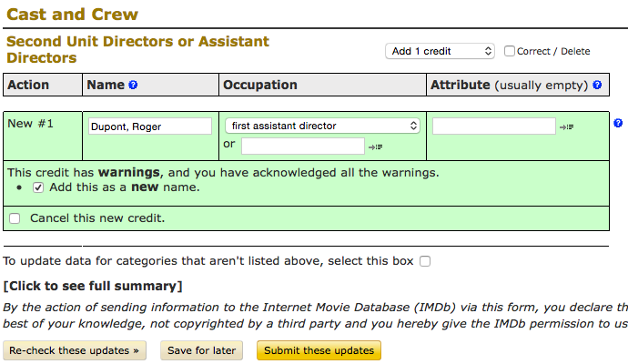
Task: Focus the custom occupation text field after 'or'
Action: pyautogui.click(x=302, y=147)
